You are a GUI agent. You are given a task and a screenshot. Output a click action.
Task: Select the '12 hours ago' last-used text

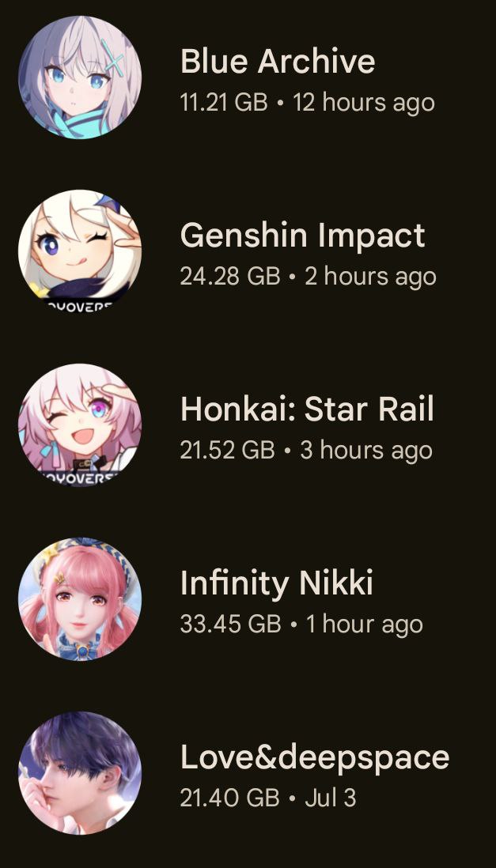(364, 104)
